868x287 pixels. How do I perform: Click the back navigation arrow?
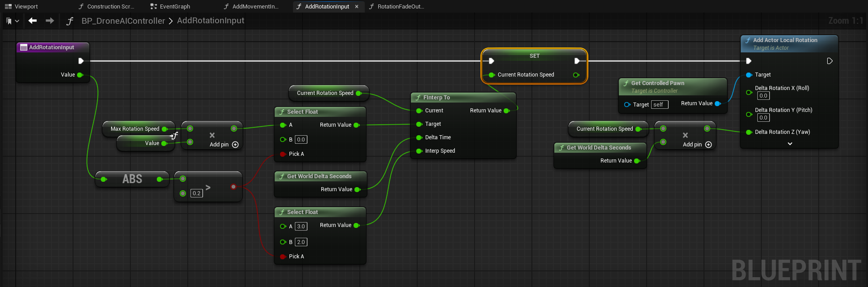(32, 21)
